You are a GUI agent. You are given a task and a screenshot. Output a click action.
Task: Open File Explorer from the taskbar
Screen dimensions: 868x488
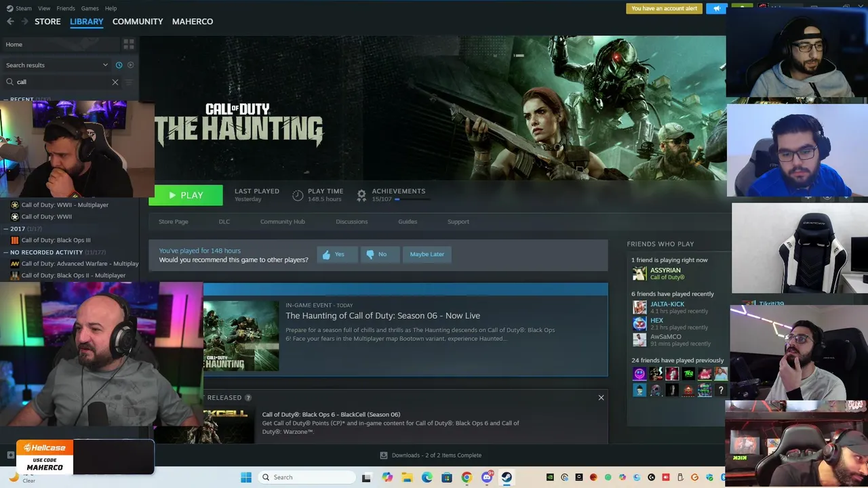(x=407, y=477)
